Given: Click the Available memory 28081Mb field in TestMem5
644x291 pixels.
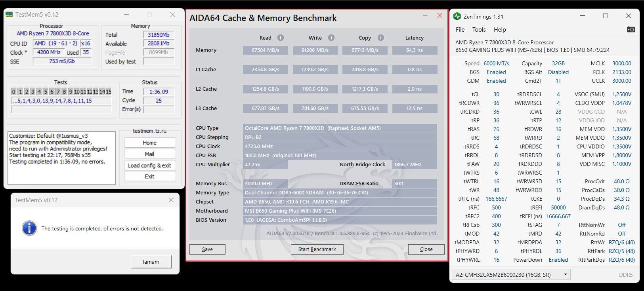Looking at the screenshot, I should [x=159, y=44].
